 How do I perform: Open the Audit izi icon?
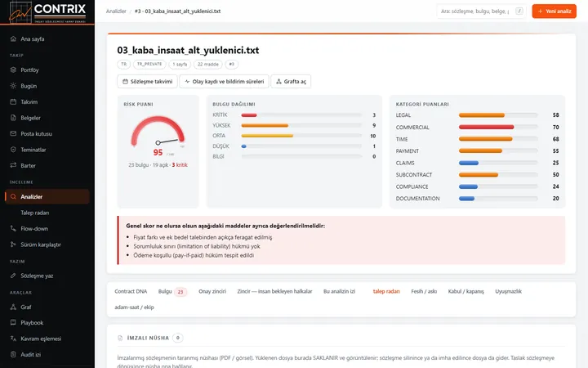(13, 354)
